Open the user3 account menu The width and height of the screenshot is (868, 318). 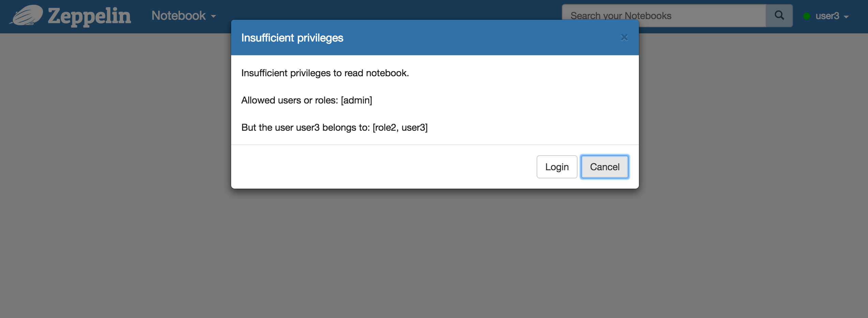(827, 16)
